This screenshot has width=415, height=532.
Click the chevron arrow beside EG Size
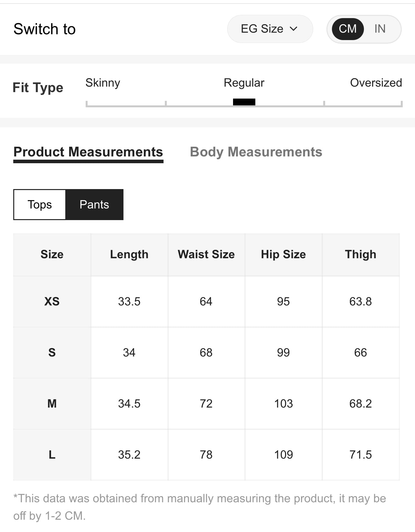pos(293,29)
